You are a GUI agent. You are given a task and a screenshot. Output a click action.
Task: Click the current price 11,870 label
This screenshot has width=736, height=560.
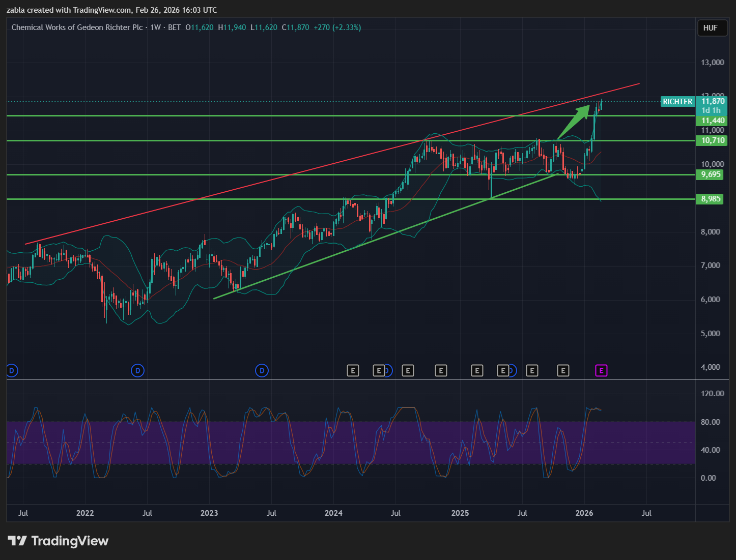(x=713, y=101)
